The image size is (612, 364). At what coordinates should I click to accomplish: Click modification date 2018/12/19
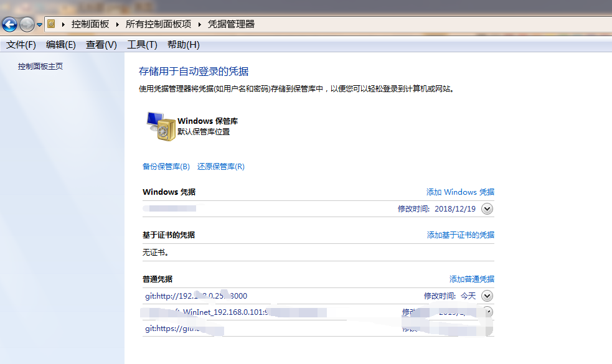(x=455, y=208)
